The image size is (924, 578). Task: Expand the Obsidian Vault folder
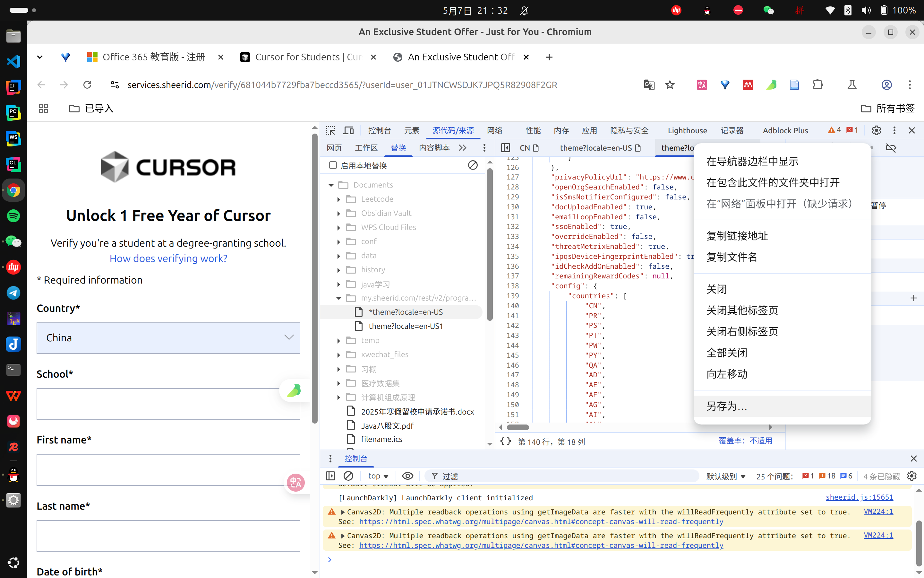click(339, 213)
